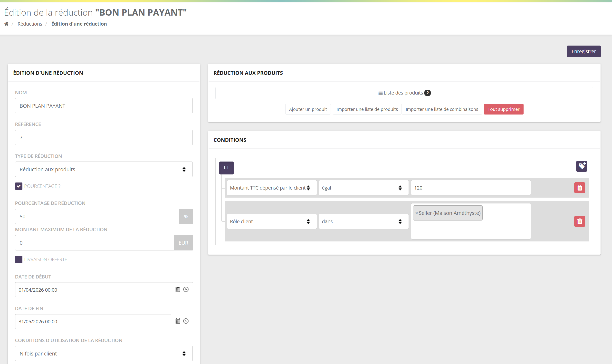This screenshot has height=364, width=612.
Task: Change the égal operator dropdown
Action: tap(363, 188)
